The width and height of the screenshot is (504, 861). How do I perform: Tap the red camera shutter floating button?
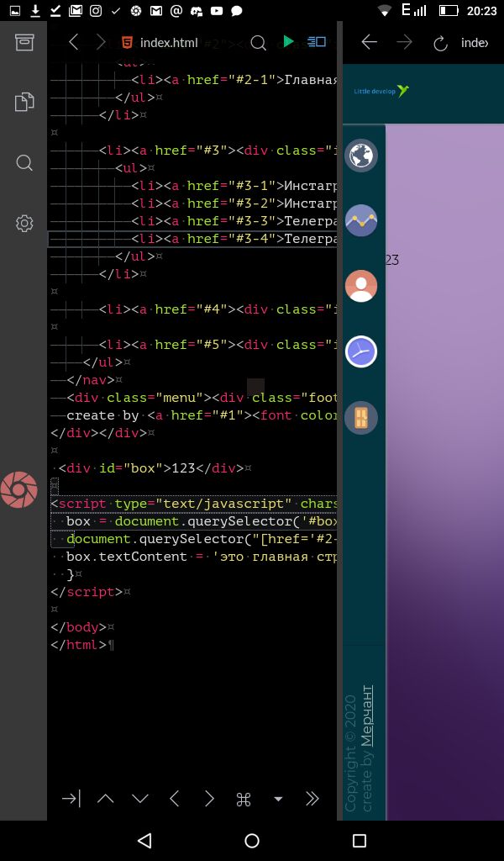[19, 490]
